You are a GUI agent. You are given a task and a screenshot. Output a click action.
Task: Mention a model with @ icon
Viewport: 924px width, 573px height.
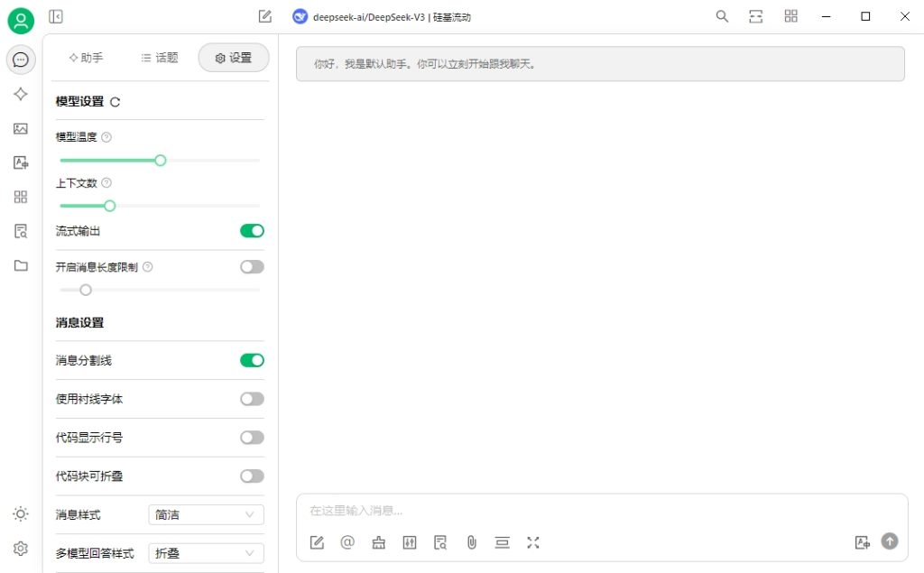347,542
